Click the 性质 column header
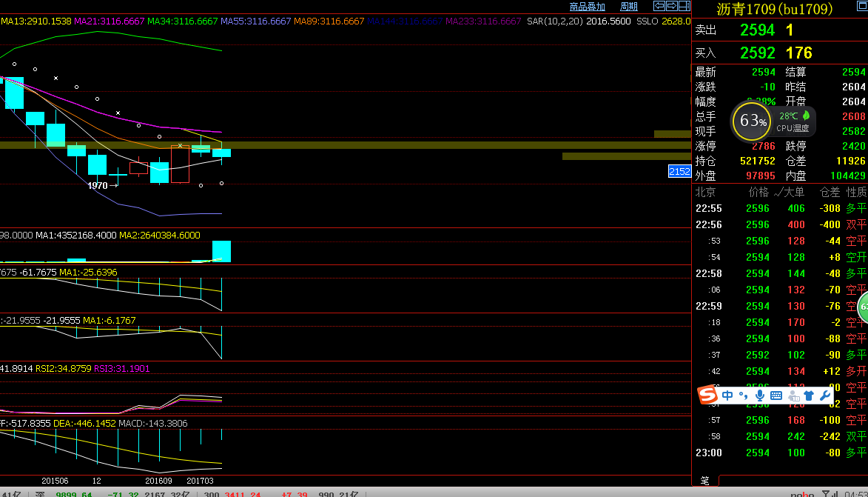868x497 pixels. click(856, 192)
